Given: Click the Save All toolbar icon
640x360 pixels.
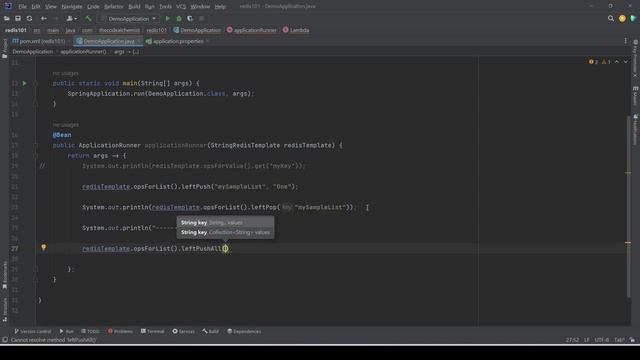Looking at the screenshot, I should pyautogui.click(x=18, y=18).
